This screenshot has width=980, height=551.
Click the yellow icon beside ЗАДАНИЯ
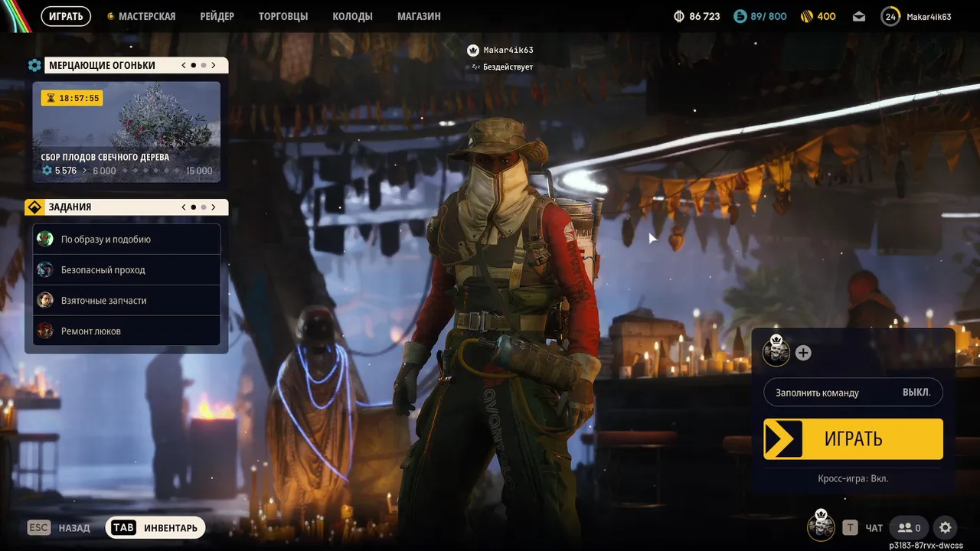(34, 207)
